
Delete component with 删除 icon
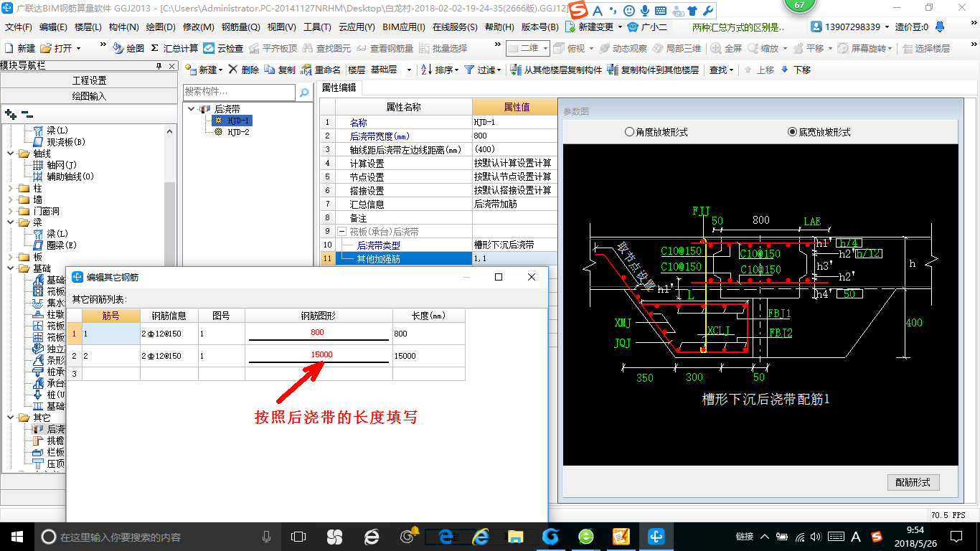pyautogui.click(x=243, y=70)
